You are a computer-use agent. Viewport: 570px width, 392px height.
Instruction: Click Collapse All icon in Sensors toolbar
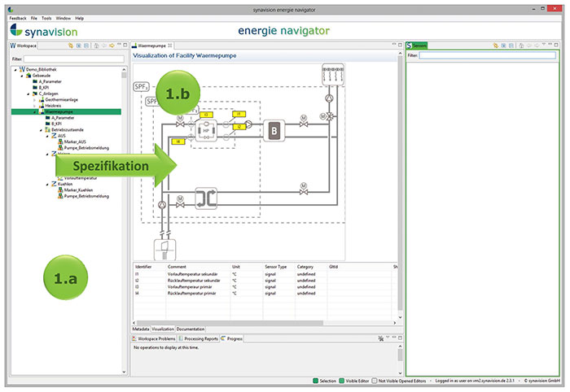(511, 46)
